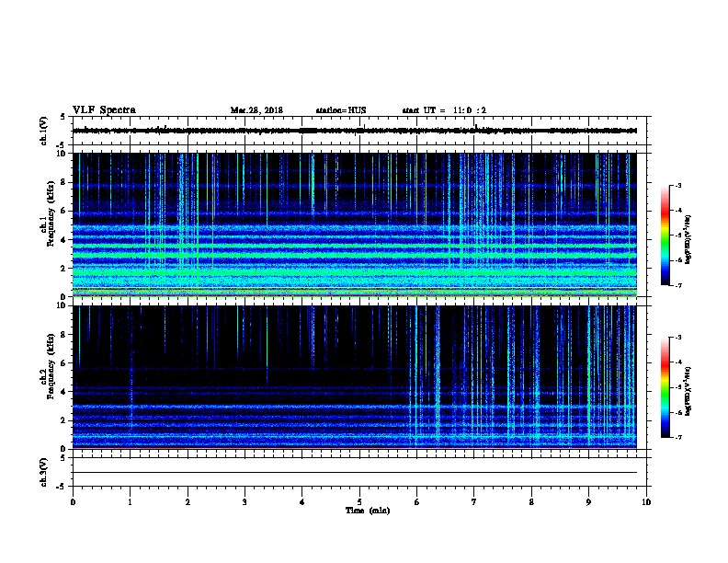Click the "station=HUS" header label
Image resolution: width=728 pixels, height=563 pixels.
341,110
